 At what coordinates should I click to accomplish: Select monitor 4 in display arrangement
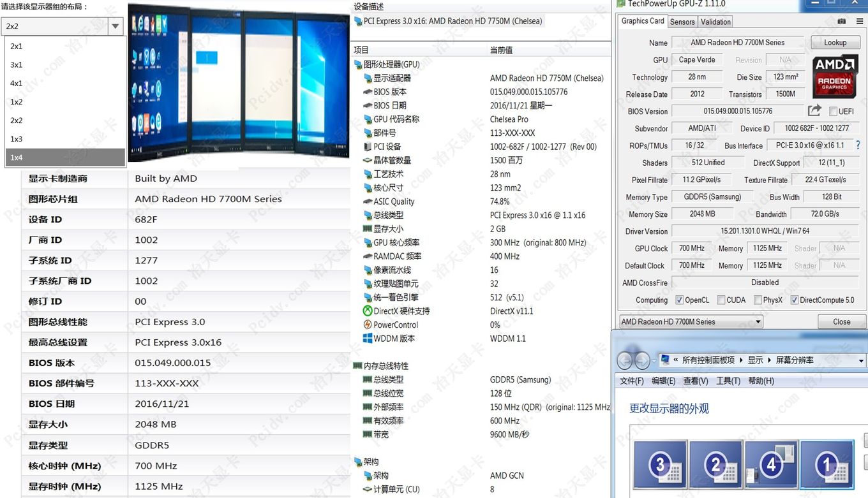click(x=771, y=464)
